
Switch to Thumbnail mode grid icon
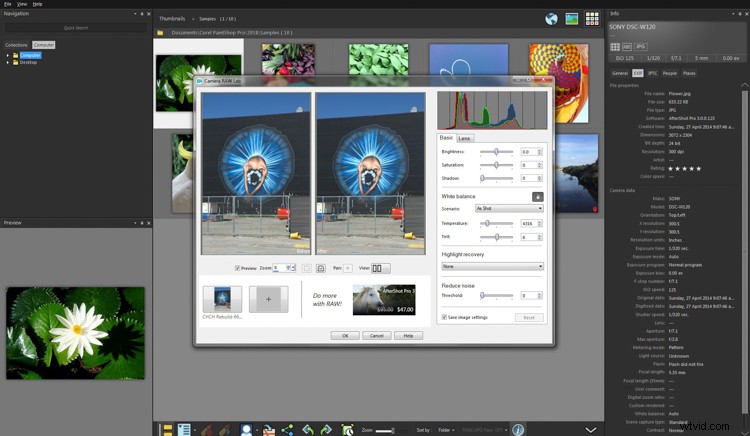[592, 19]
